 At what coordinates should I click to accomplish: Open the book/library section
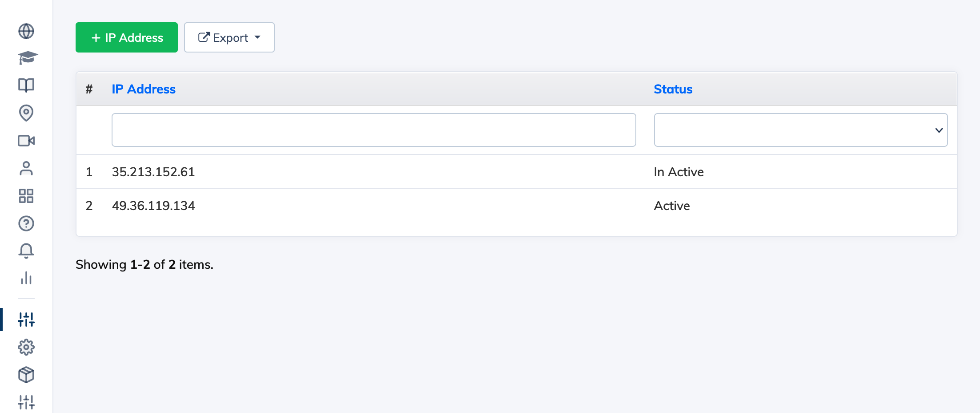pyautogui.click(x=26, y=85)
